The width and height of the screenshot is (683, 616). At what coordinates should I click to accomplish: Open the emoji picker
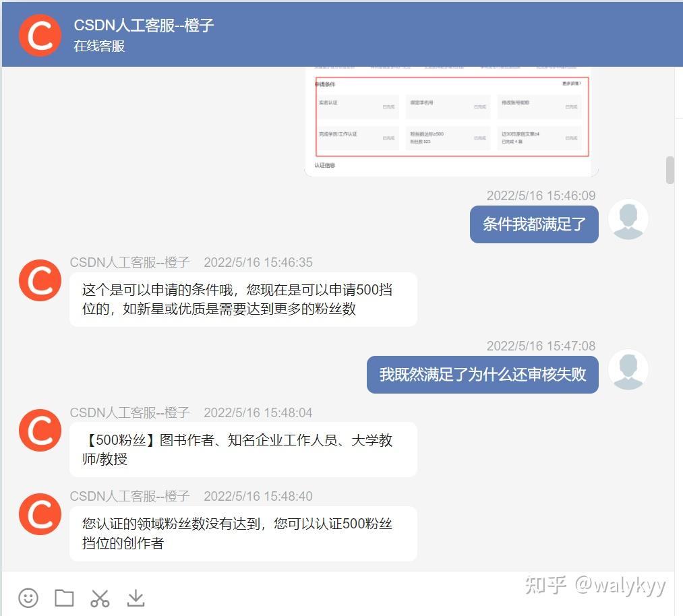[x=27, y=597]
